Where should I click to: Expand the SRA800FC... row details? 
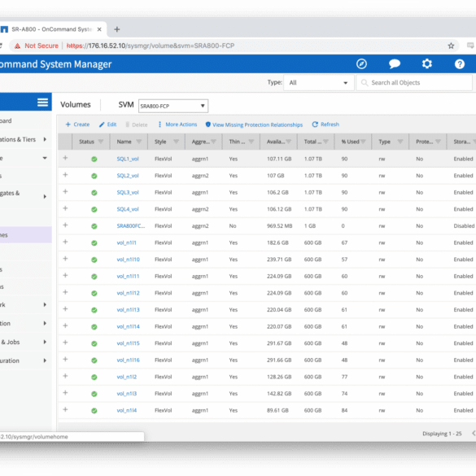coord(65,225)
